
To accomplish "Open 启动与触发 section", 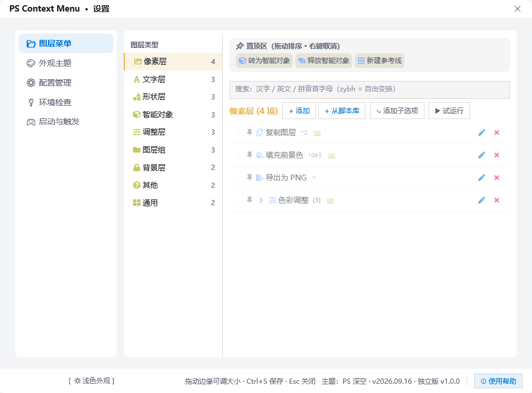I will point(66,121).
